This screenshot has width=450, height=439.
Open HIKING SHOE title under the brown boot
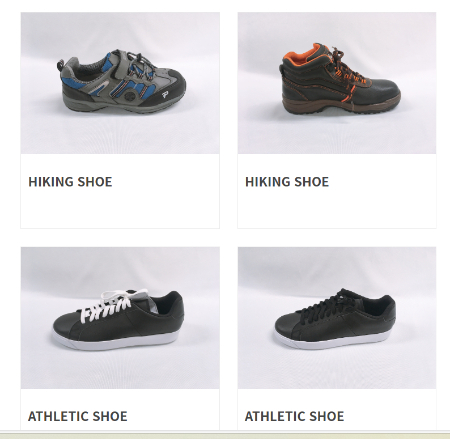click(287, 182)
